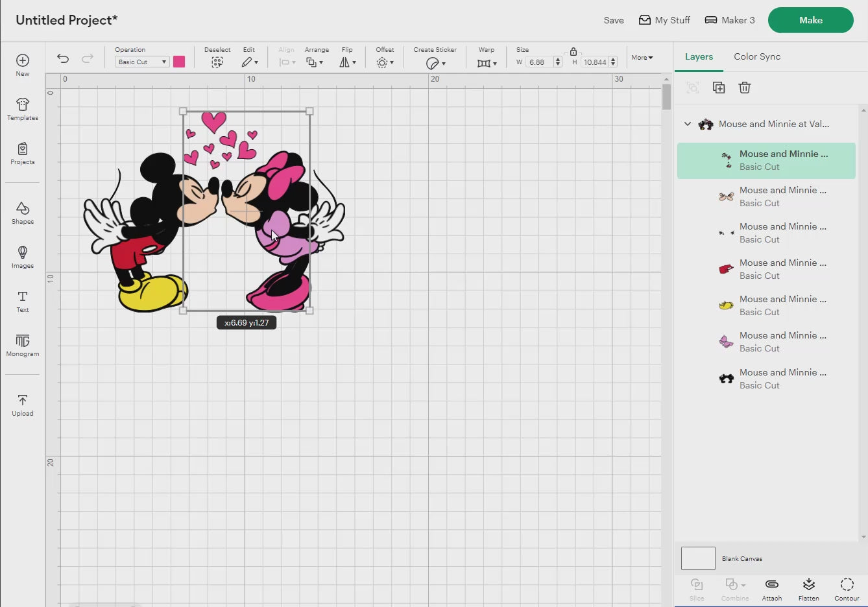Click the height size input field
Image resolution: width=868 pixels, height=607 pixels.
pos(595,62)
